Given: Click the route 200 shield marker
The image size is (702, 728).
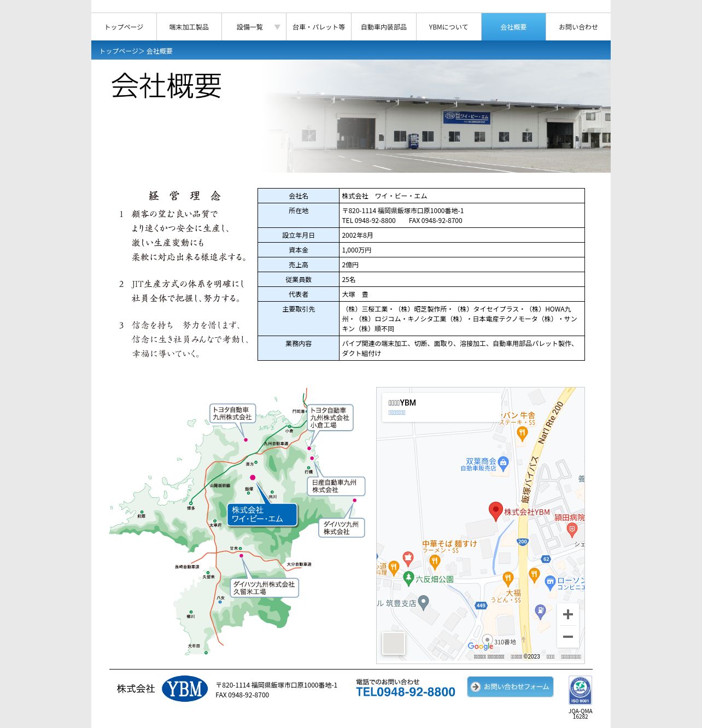Looking at the screenshot, I should (x=523, y=542).
